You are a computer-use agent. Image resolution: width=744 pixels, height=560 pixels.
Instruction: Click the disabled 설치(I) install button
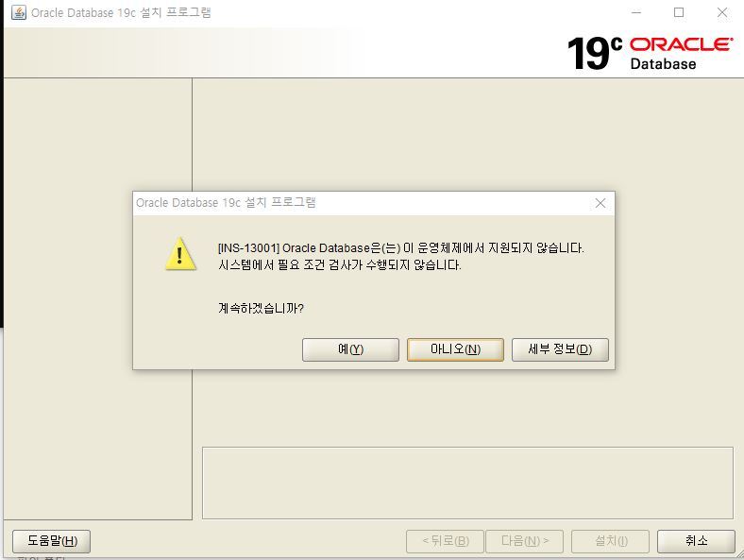point(610,541)
